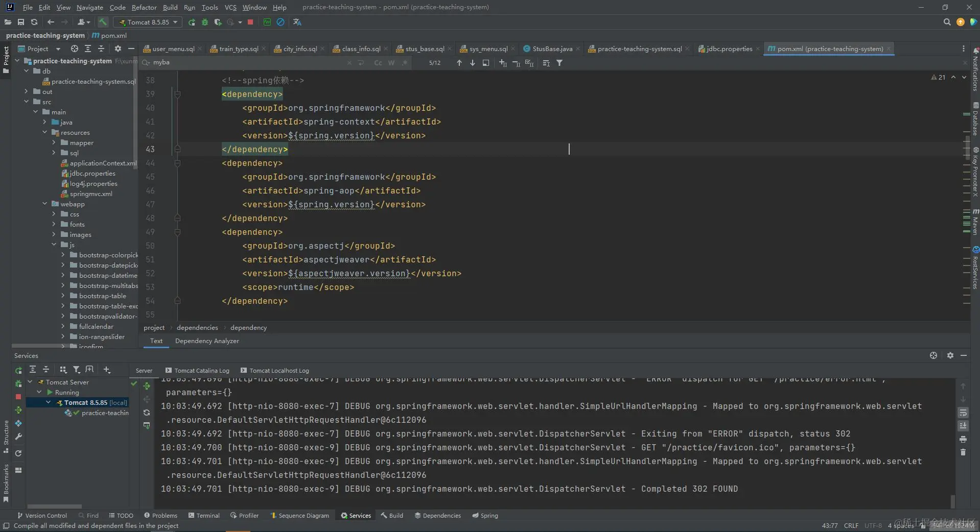Print console output with printer icon

[x=963, y=439]
